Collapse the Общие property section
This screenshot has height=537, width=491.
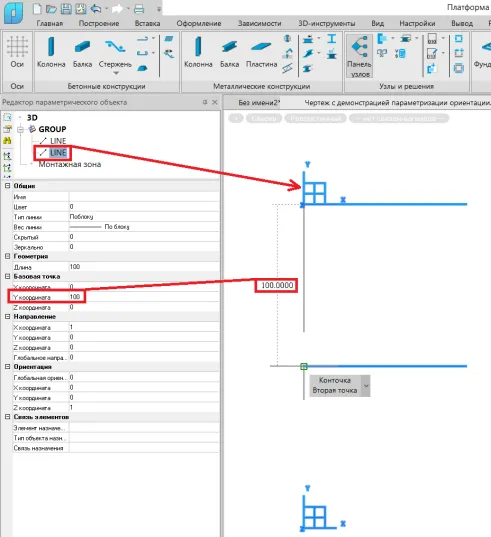point(7,186)
